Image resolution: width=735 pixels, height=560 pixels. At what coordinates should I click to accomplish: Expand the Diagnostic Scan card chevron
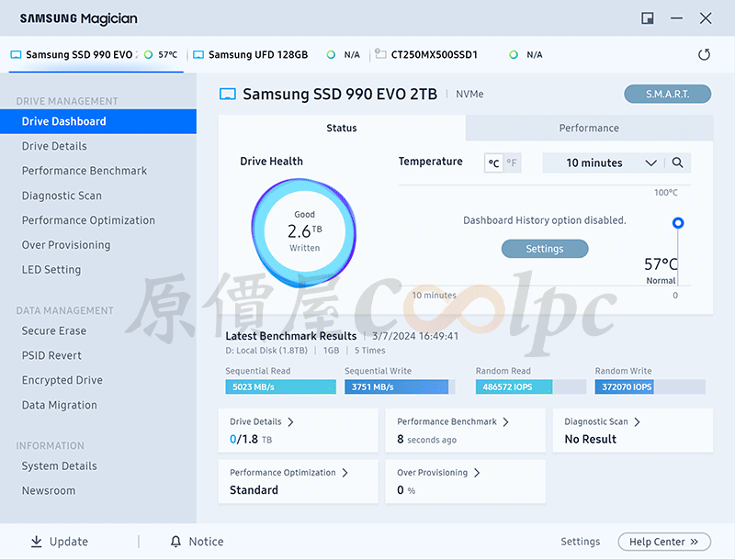(x=637, y=422)
